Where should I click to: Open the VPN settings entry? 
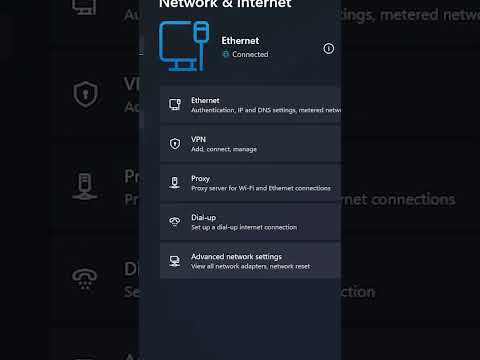pyautogui.click(x=250, y=144)
